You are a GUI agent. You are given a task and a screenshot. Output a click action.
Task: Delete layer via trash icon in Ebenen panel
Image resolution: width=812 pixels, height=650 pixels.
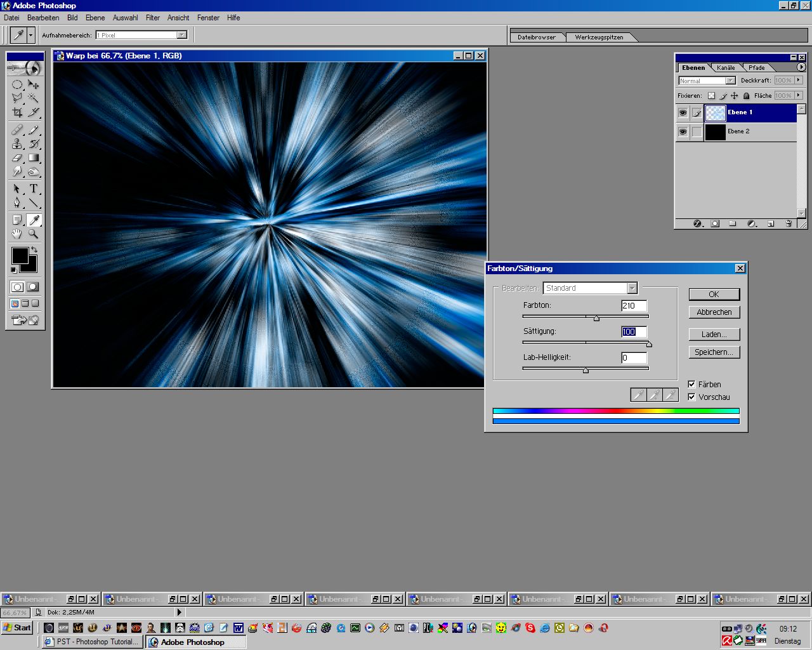pyautogui.click(x=789, y=223)
